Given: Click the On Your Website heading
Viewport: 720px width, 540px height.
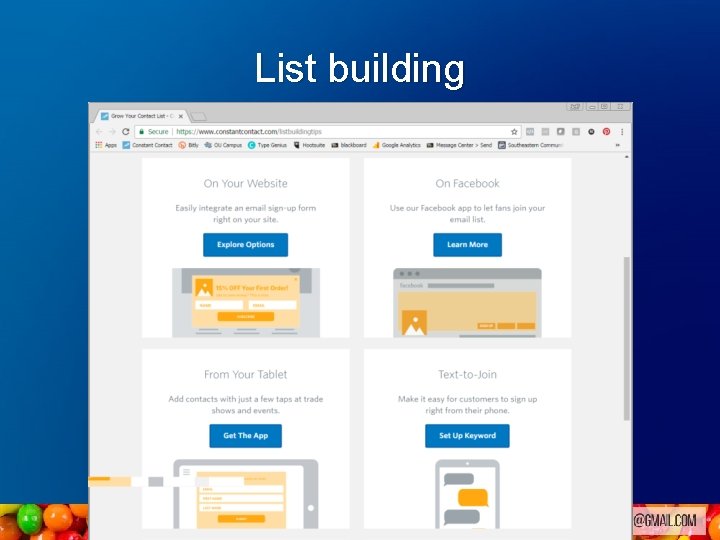Looking at the screenshot, I should pos(246,184).
